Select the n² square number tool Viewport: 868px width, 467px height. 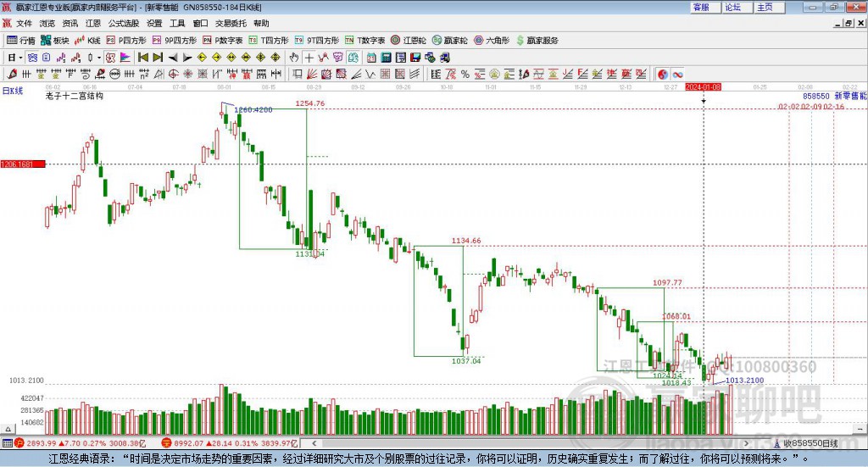click(x=144, y=74)
